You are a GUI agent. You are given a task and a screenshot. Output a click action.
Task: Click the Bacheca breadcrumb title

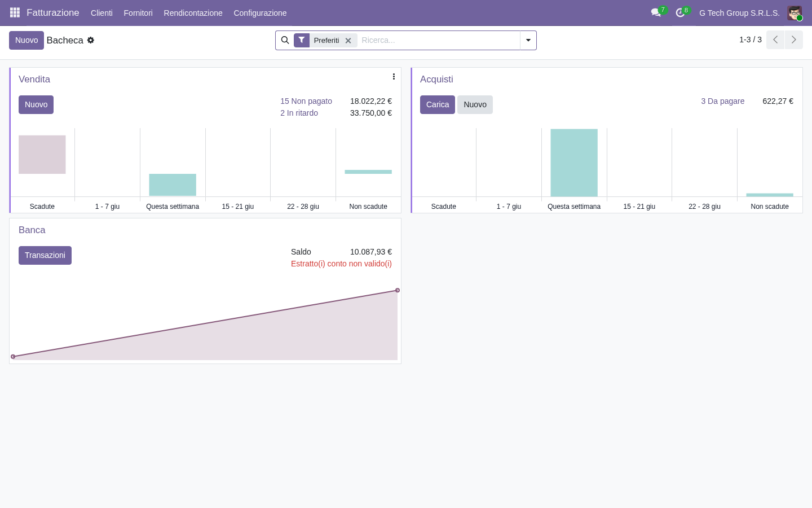65,40
